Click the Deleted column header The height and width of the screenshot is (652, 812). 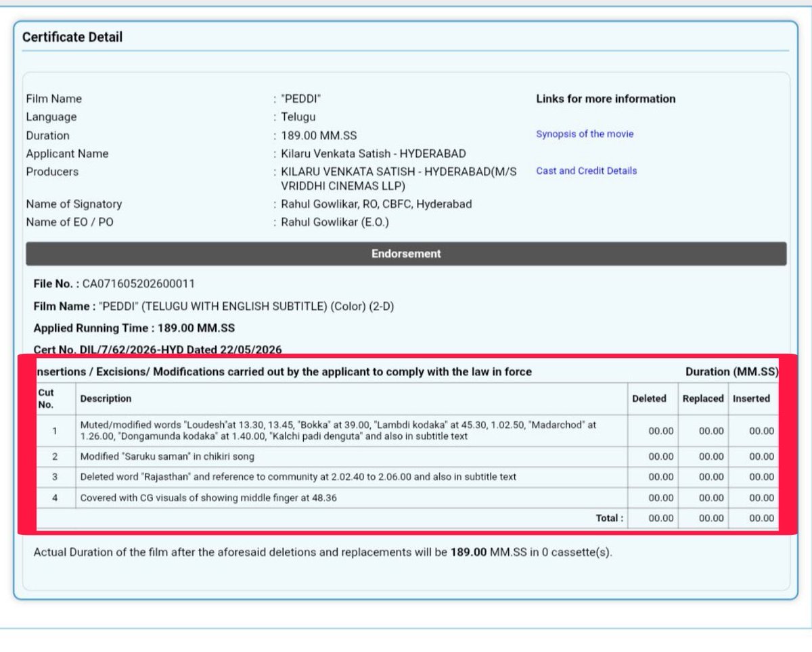(649, 398)
